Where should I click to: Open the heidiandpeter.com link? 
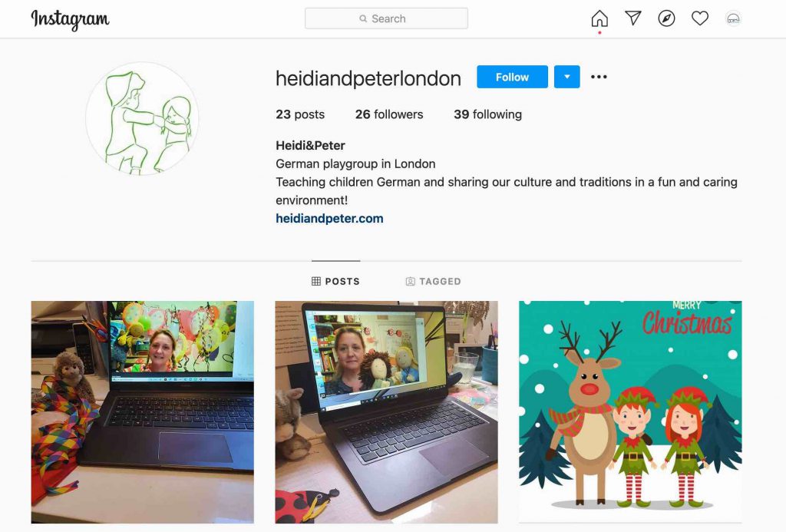click(329, 219)
